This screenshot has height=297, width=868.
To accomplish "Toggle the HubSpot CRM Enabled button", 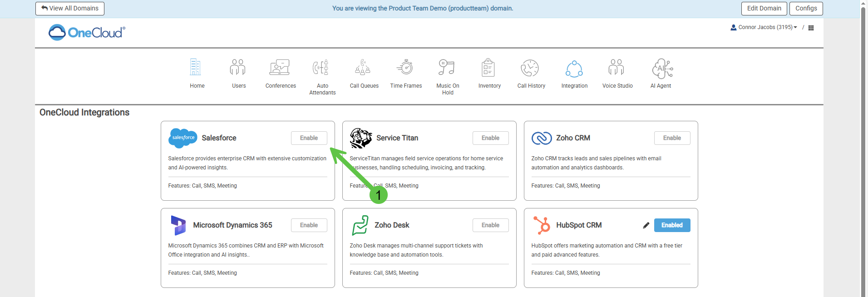I will pyautogui.click(x=672, y=225).
